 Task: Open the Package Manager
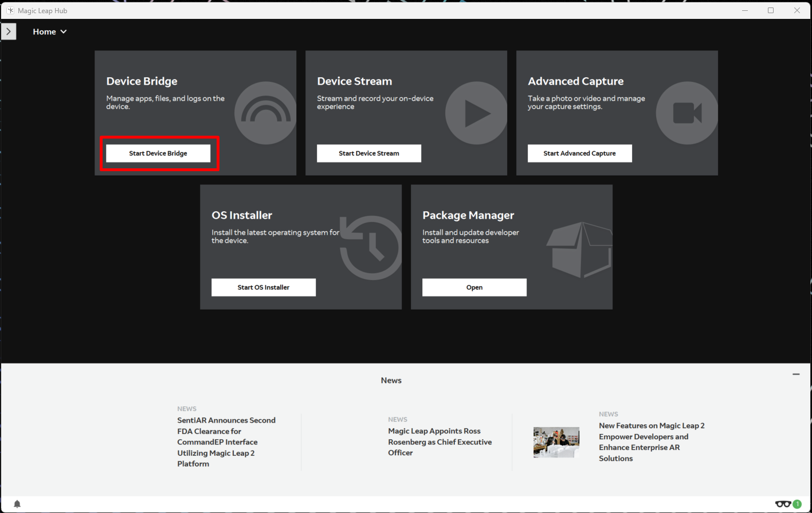(x=474, y=287)
